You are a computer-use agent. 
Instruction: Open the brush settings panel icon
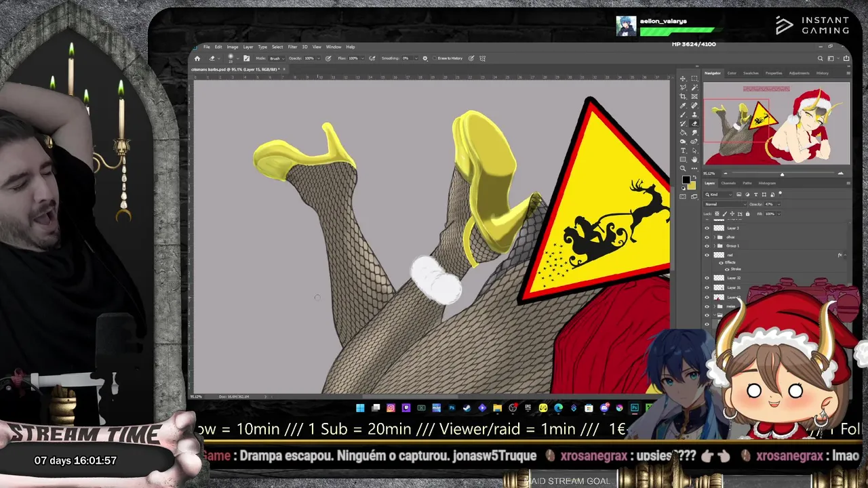point(247,58)
